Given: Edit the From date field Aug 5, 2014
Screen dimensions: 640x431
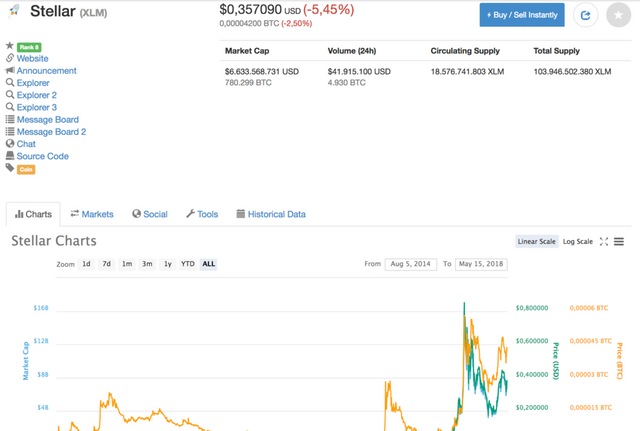Looking at the screenshot, I should tap(411, 264).
